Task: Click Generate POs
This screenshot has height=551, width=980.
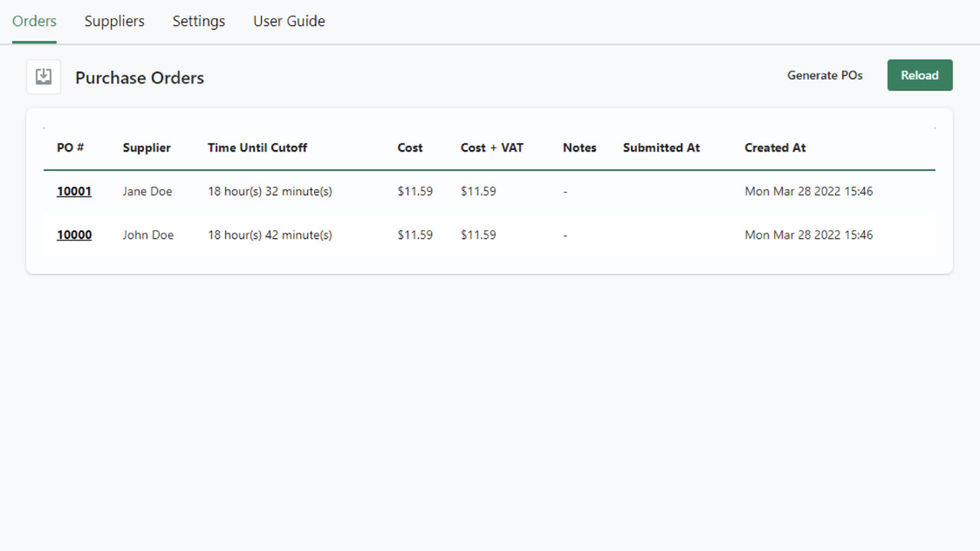Action: click(x=825, y=75)
